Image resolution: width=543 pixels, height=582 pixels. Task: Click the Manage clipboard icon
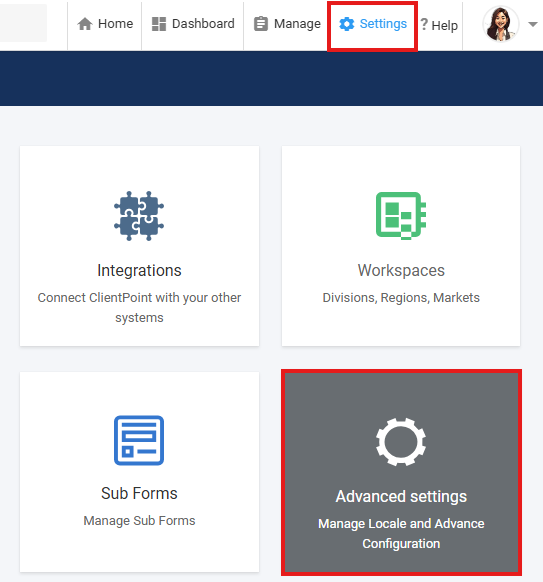tap(261, 24)
